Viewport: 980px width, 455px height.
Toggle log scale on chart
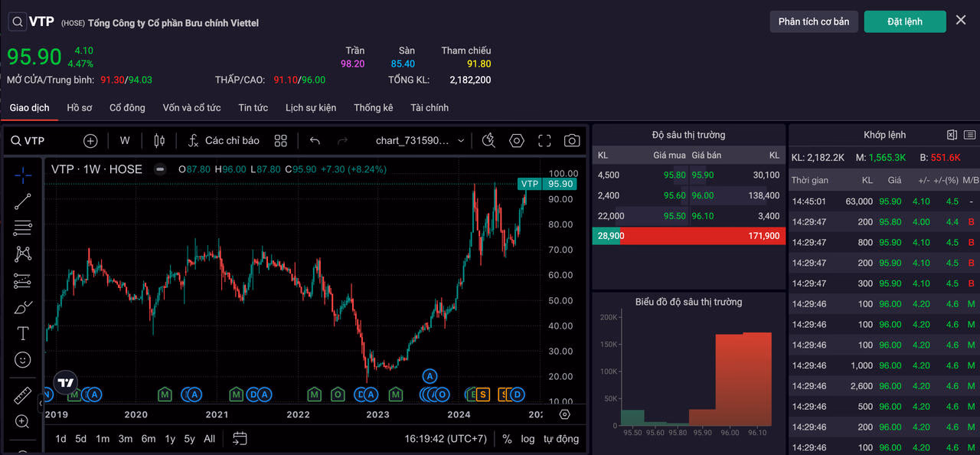(528, 439)
